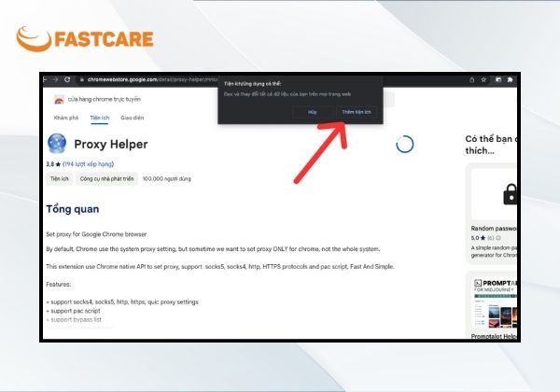Open the Random password extension title
The height and width of the screenshot is (392, 560).
point(494,228)
